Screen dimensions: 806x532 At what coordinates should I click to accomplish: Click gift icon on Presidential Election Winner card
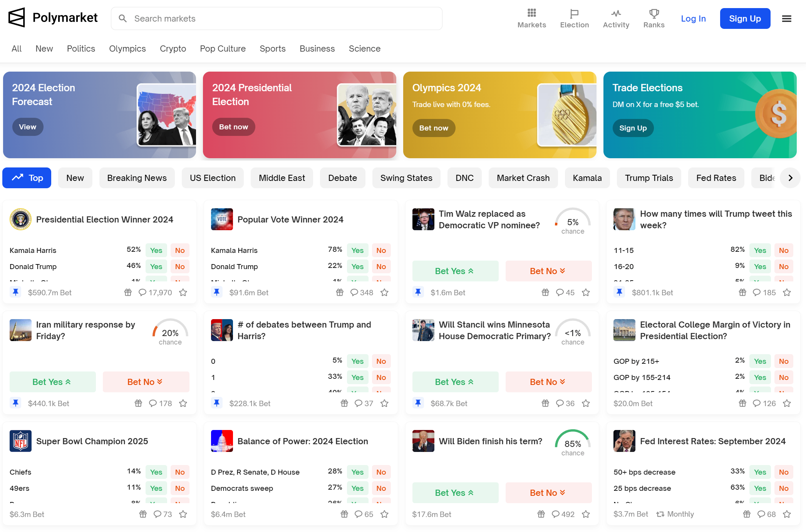click(128, 293)
